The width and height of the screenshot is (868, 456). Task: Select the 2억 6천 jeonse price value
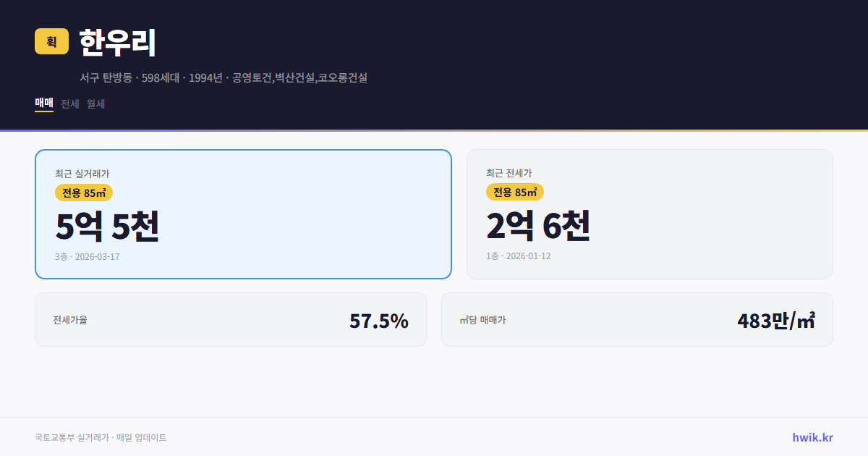(x=539, y=226)
